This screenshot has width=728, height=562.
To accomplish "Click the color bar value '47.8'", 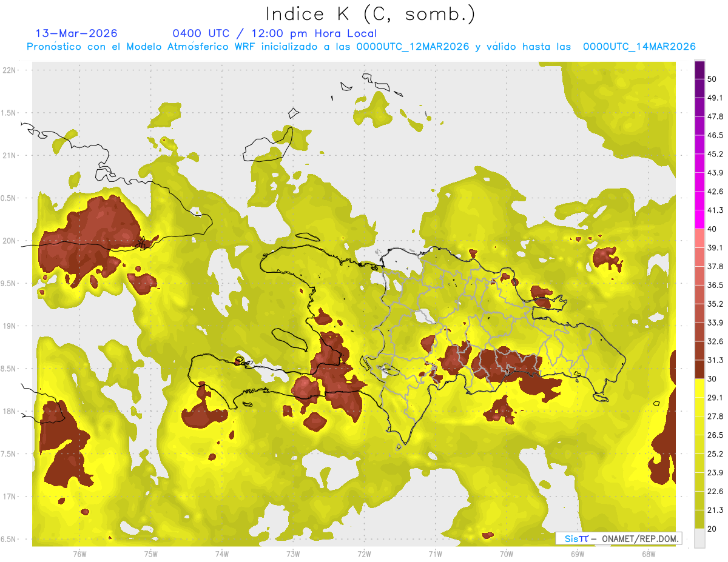I will [715, 116].
